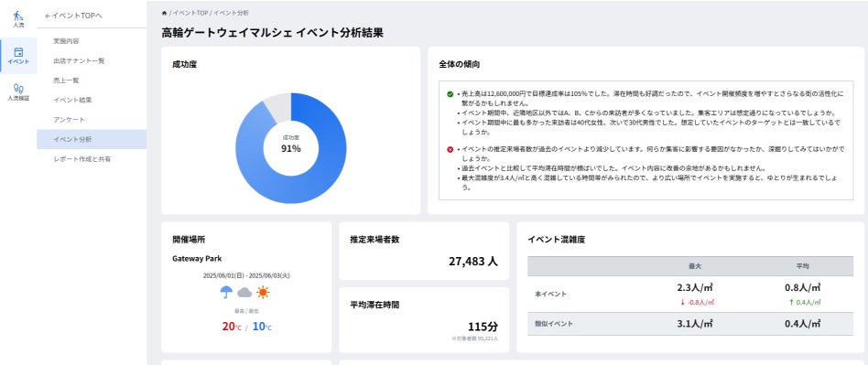Click the page title 高輪ゲートウェイマルシェ イベント分析結果
The image size is (868, 365).
tap(272, 33)
